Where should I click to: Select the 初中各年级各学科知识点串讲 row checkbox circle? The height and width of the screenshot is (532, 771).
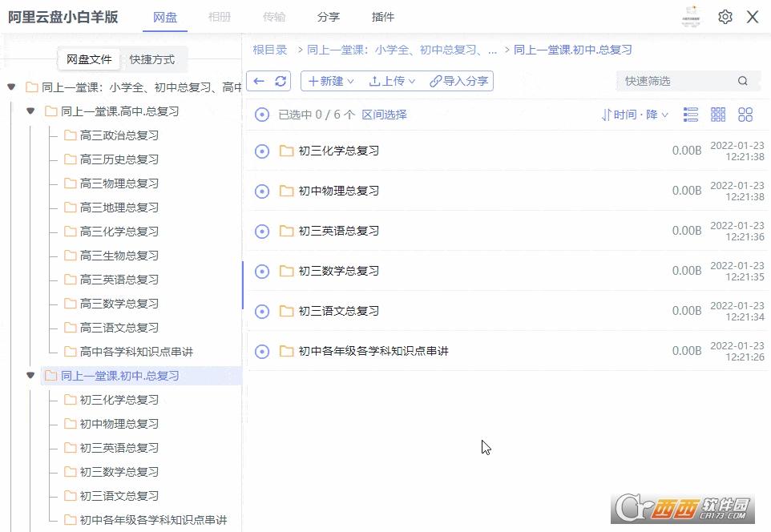[x=261, y=351]
